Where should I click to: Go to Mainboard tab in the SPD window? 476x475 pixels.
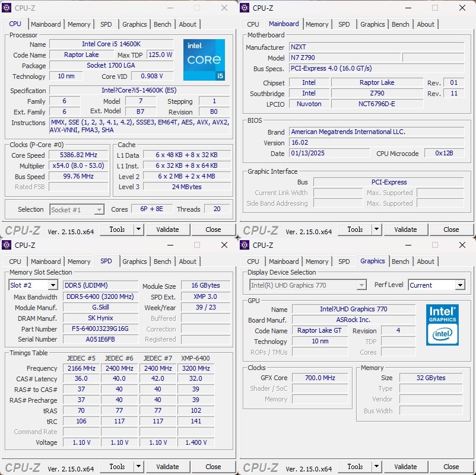46,262
